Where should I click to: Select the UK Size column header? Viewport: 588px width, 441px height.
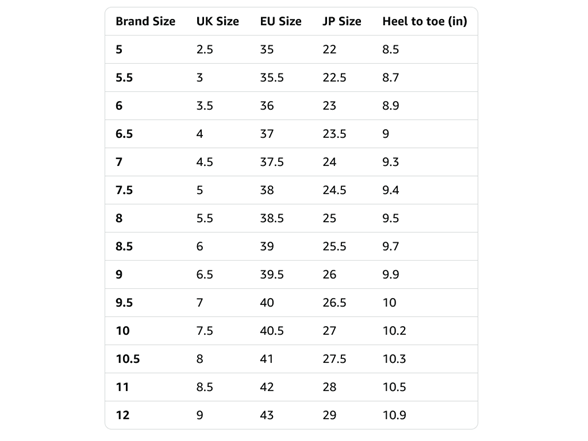tap(218, 21)
